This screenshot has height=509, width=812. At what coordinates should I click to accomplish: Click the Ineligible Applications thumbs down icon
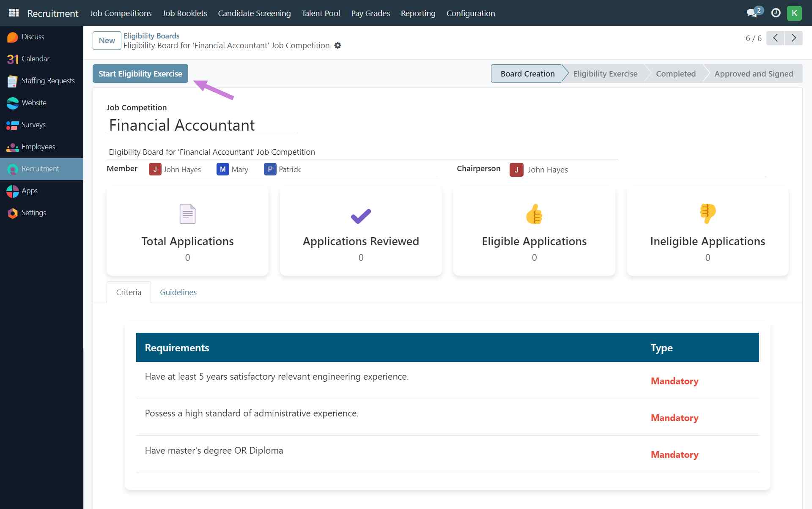tap(708, 214)
